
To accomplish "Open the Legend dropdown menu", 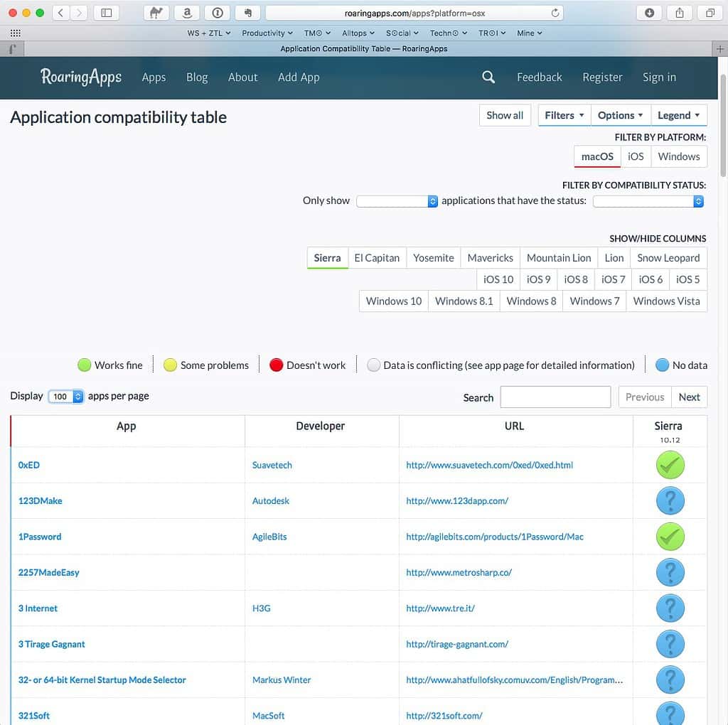I will click(678, 115).
